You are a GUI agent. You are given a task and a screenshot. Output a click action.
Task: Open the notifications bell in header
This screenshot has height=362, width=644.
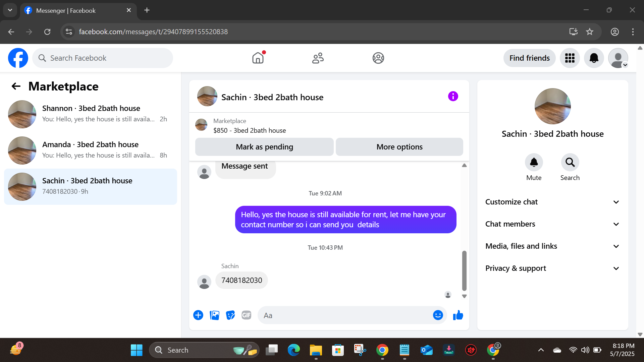coord(594,58)
